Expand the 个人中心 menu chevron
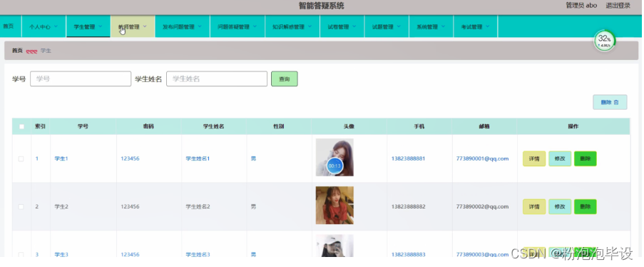Image resolution: width=644 pixels, height=267 pixels. pyautogui.click(x=56, y=26)
